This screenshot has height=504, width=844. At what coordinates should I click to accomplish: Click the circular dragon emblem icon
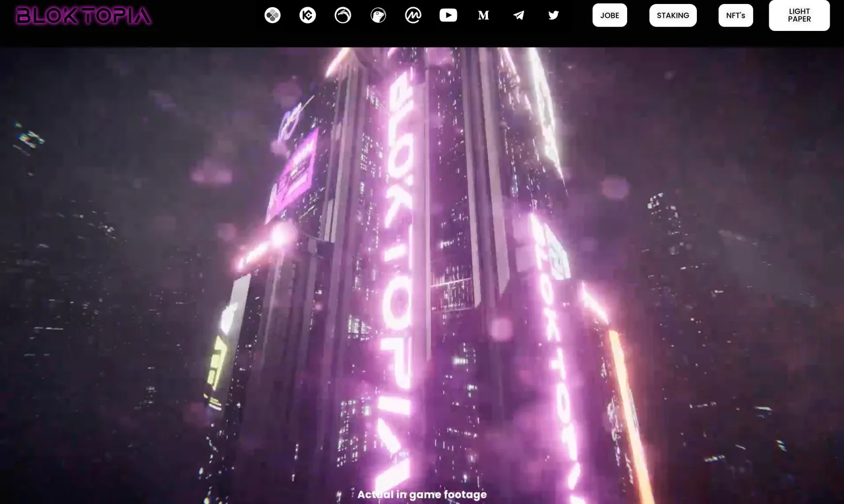coord(343,15)
